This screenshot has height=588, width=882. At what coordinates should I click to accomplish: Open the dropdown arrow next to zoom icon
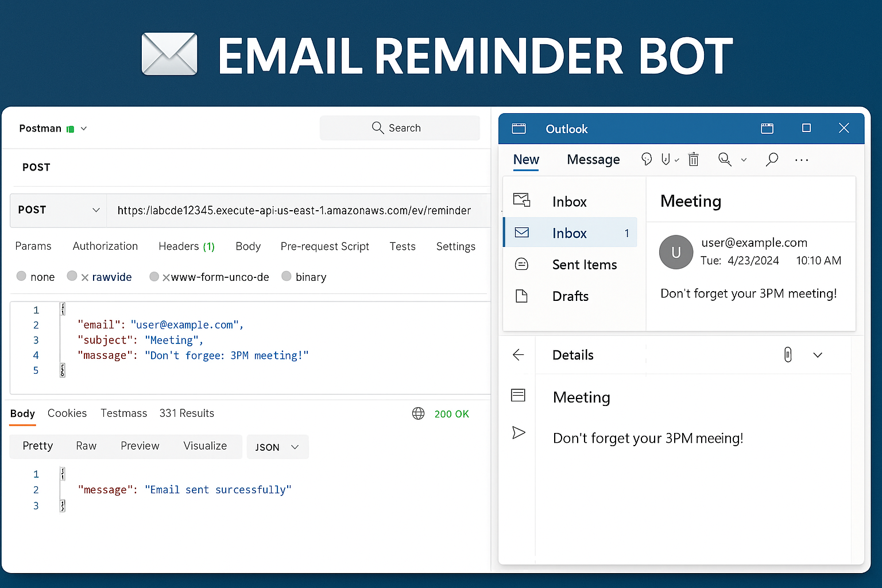(x=744, y=160)
